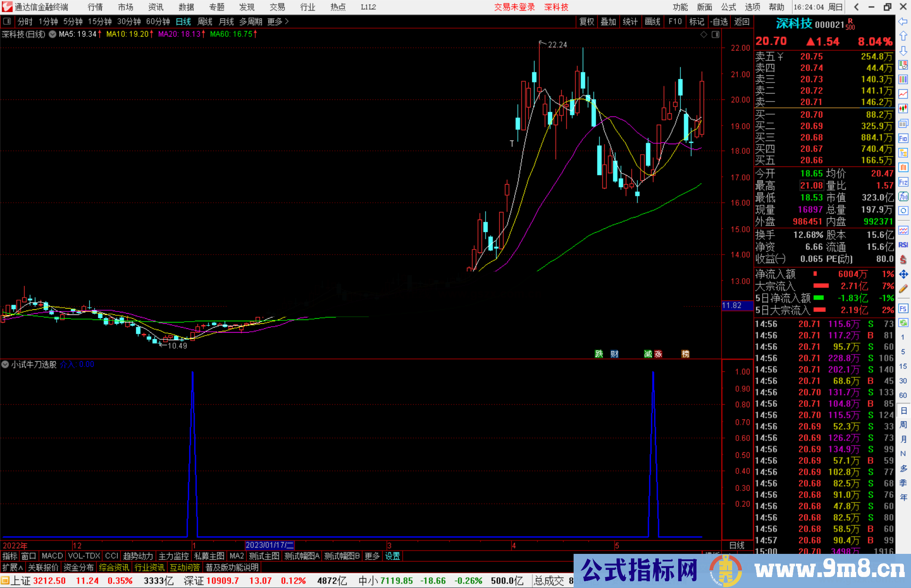Click the back arrow sidebar icon
This screenshot has width=911, height=588.
(x=903, y=21)
